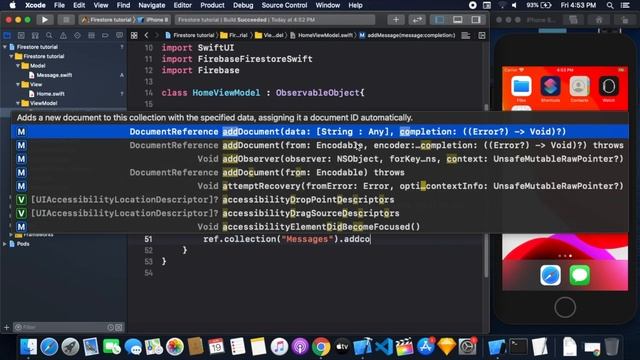
Task: Click the Build Succeeded status bar
Action: coord(275,20)
